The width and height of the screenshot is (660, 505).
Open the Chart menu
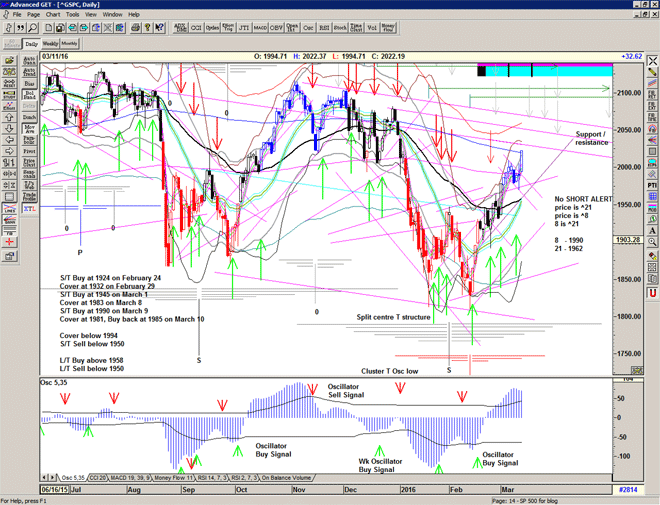(x=53, y=15)
